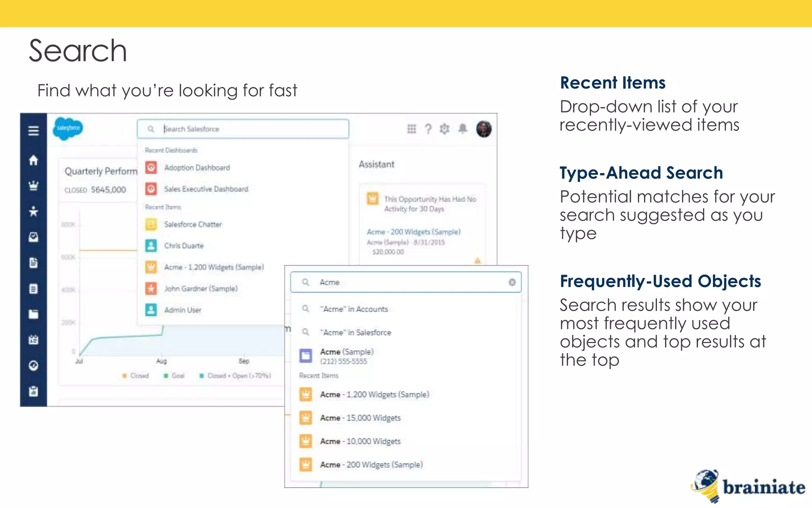The width and height of the screenshot is (812, 508).
Task: Open Acme - 200 Widgets link in Assistant
Action: [414, 232]
